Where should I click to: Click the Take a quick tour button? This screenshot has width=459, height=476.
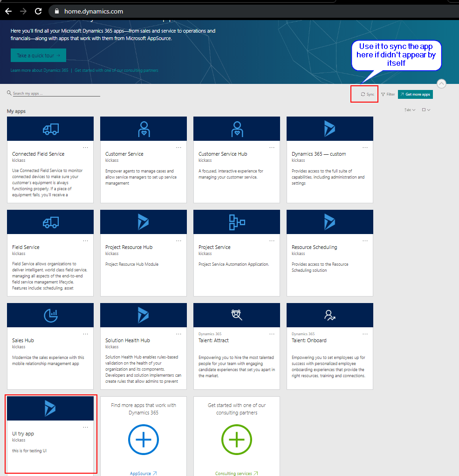coord(38,55)
